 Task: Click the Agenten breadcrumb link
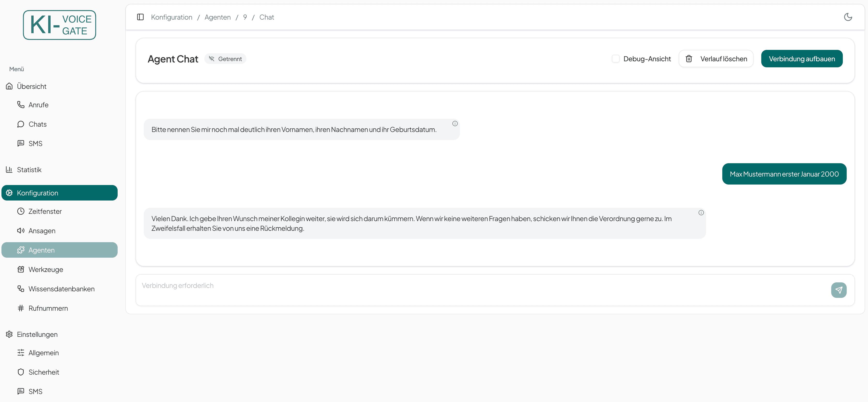click(x=217, y=17)
